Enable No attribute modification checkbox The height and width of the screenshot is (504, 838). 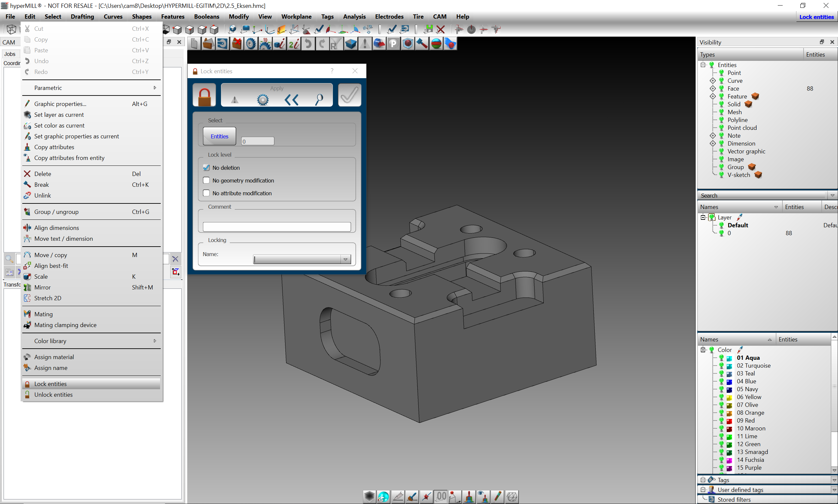[206, 193]
